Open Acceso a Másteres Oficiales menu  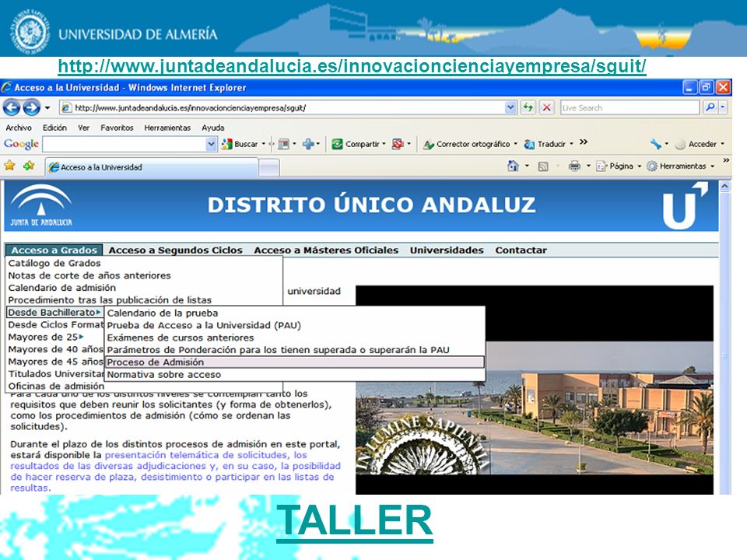point(326,250)
